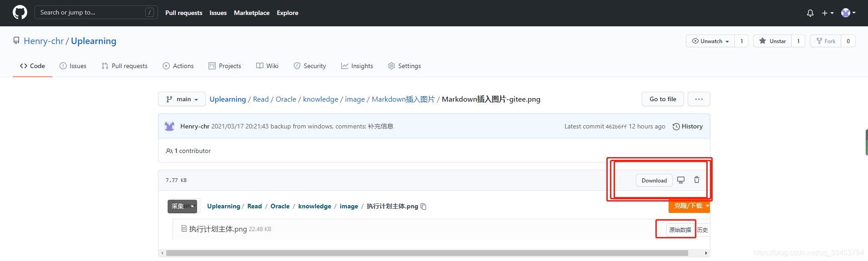868x261 pixels.
Task: Click the delete file trash icon
Action: (697, 180)
